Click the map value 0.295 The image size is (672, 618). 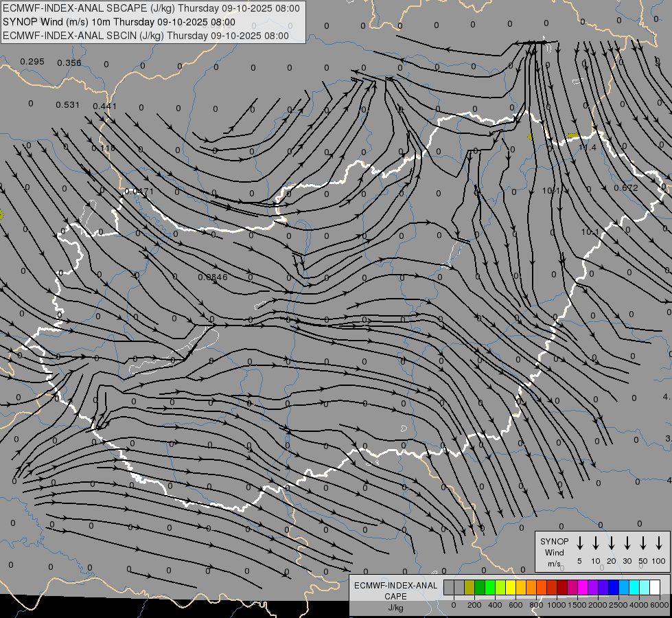(x=32, y=62)
